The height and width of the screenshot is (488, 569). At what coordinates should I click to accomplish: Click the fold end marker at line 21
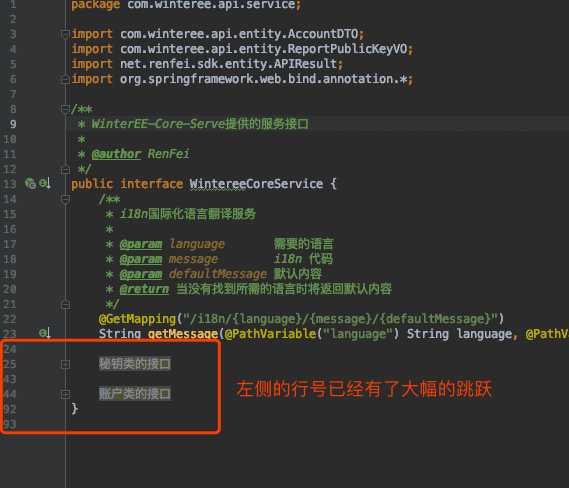65,305
